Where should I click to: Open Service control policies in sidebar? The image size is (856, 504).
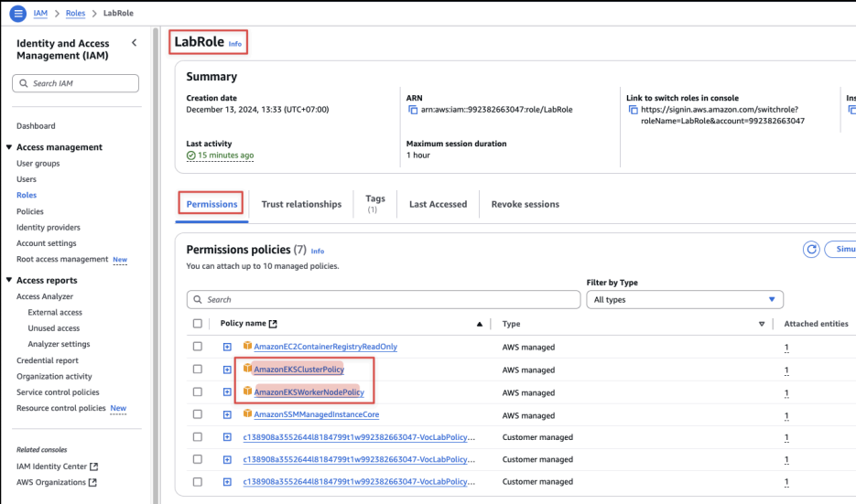[x=58, y=392]
